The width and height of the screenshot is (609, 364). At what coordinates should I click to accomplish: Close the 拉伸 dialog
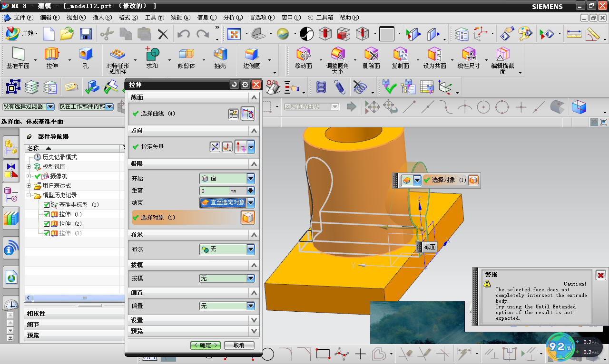coord(256,85)
